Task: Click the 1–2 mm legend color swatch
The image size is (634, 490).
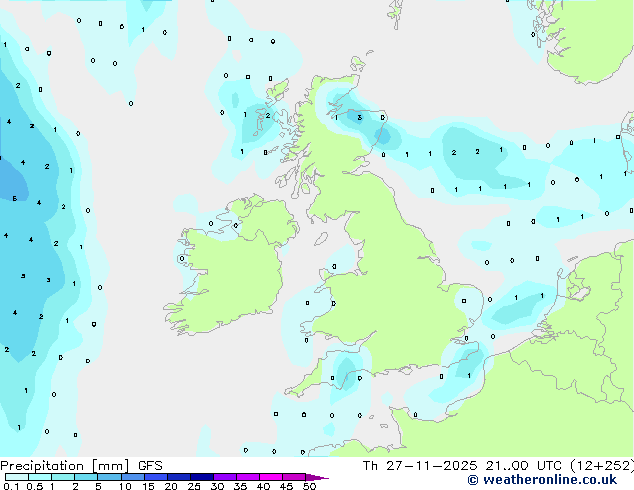Action: click(x=63, y=477)
